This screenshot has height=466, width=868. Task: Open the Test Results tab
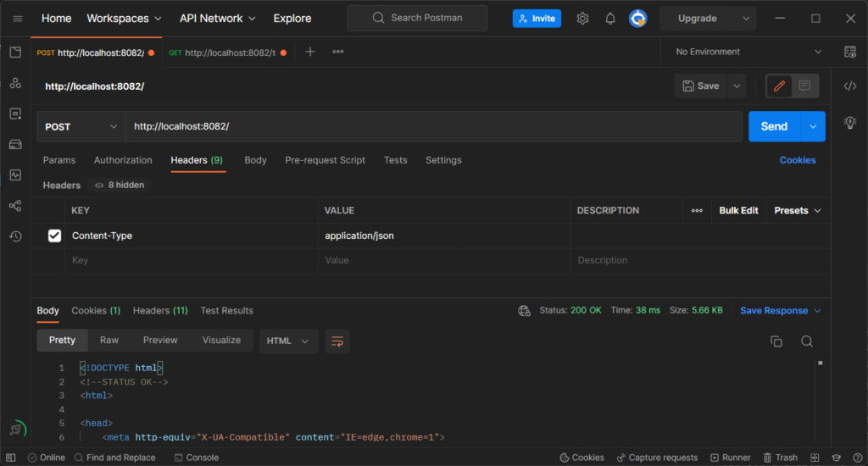point(226,310)
